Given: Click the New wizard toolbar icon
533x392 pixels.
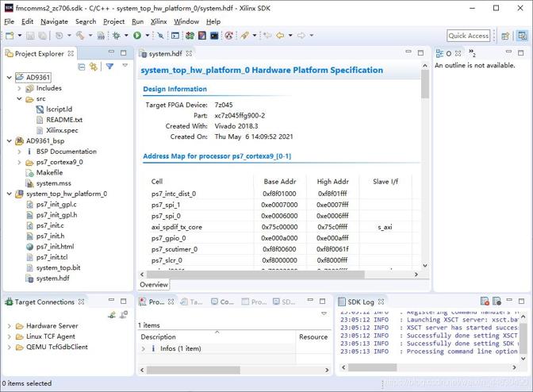Looking at the screenshot, I should tap(10, 36).
